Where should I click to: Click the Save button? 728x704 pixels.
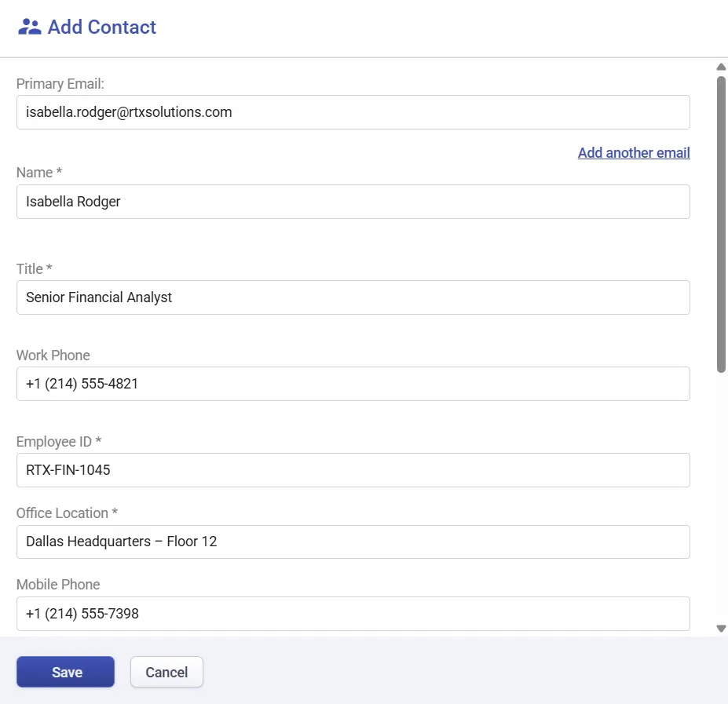point(65,672)
